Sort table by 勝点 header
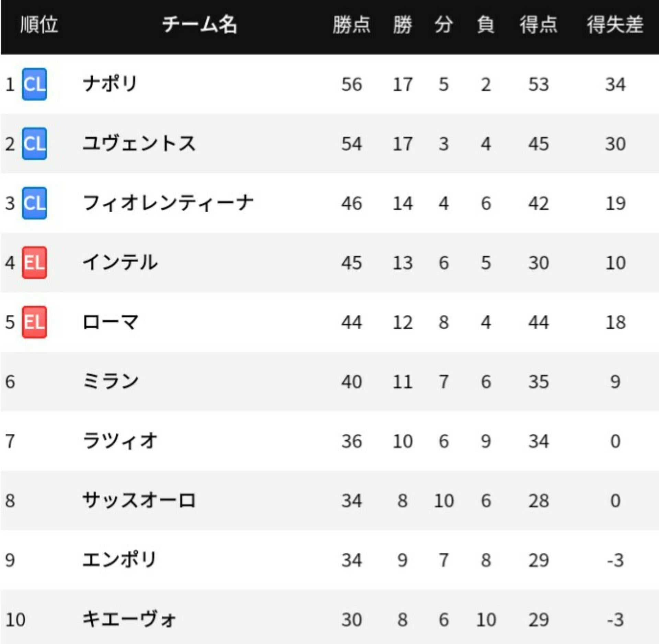659x644 pixels. pos(351,25)
